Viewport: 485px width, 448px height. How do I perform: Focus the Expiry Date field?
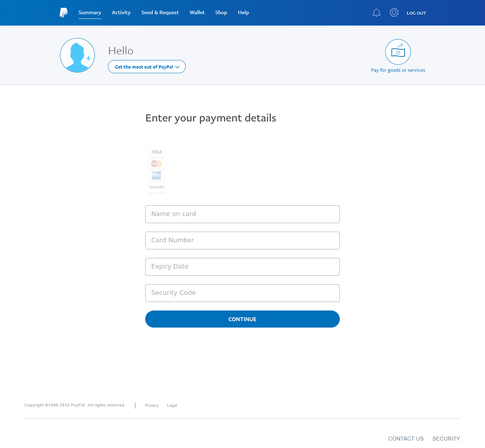pyautogui.click(x=243, y=267)
